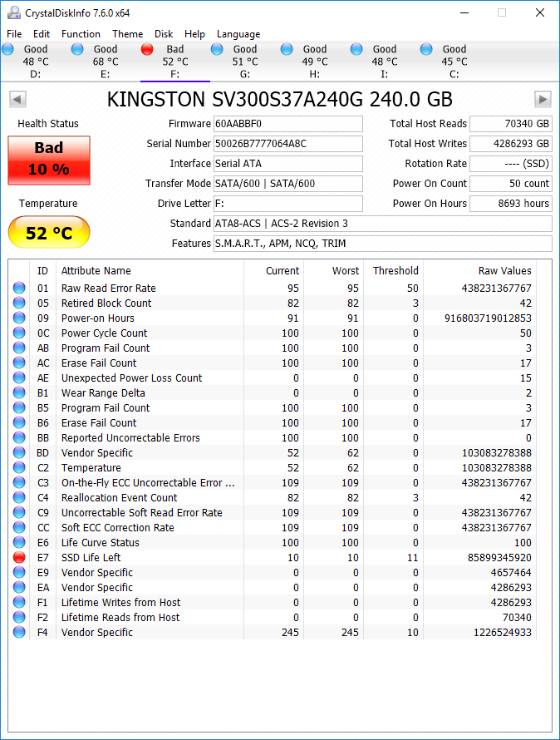Go to next disk arrow

[x=543, y=100]
